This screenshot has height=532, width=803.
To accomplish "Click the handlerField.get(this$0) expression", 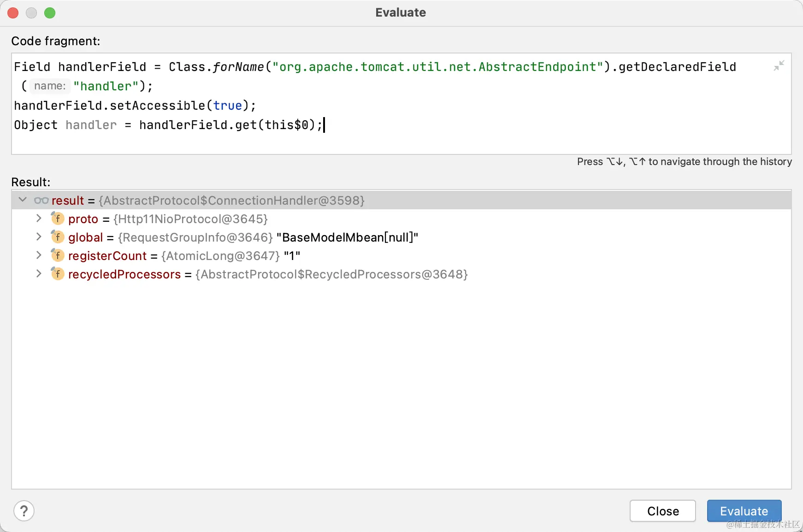I will tap(227, 125).
